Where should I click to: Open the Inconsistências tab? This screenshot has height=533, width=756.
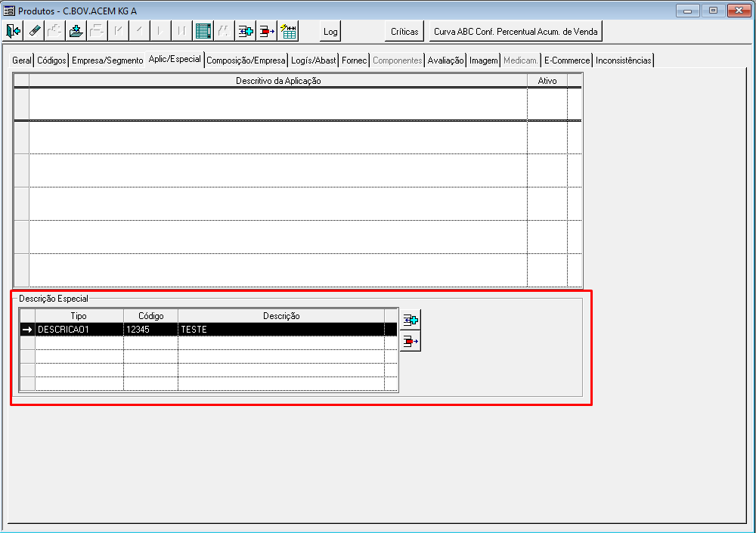[624, 60]
